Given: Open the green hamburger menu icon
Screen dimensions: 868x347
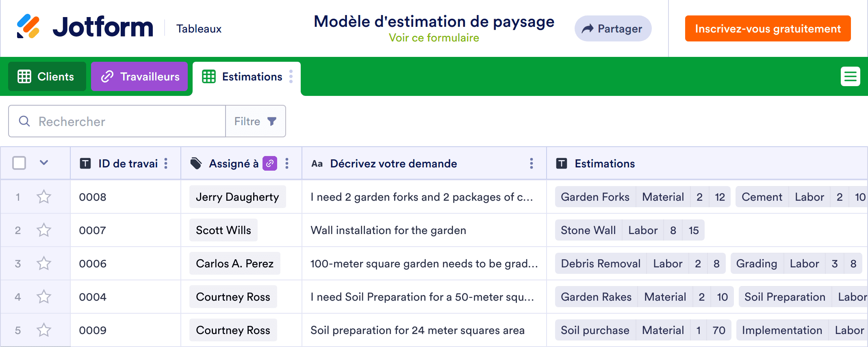Looking at the screenshot, I should [x=850, y=76].
